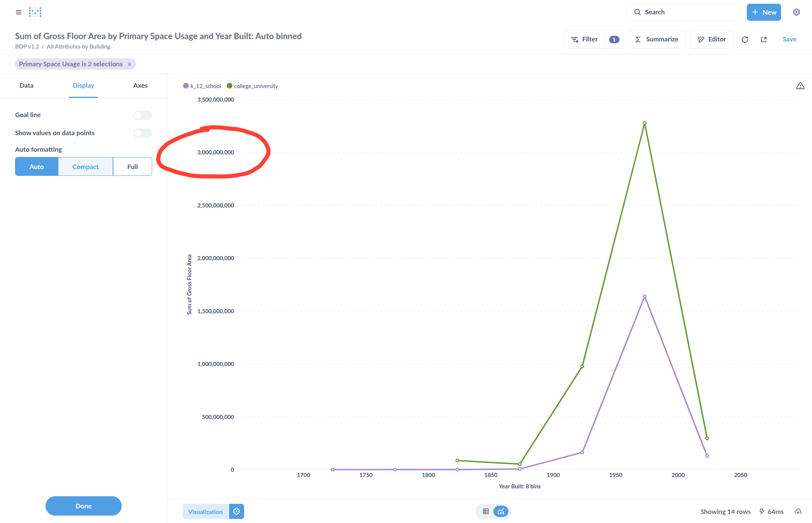This screenshot has height=523, width=812.
Task: Switch to the Axes tab
Action: (140, 85)
